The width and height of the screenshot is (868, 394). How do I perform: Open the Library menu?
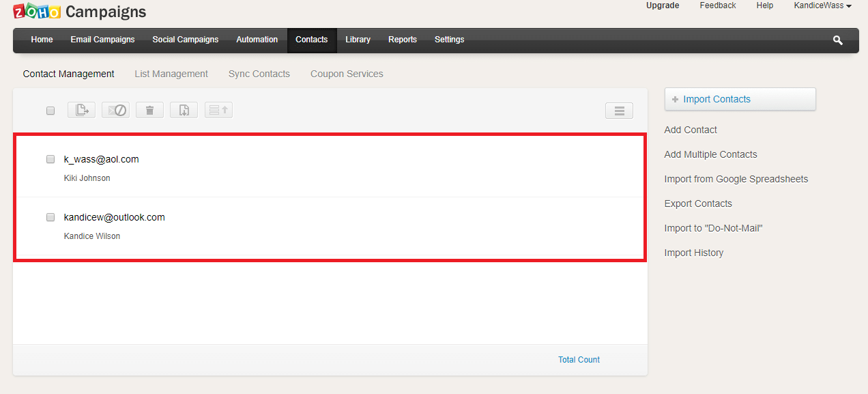[x=358, y=40]
